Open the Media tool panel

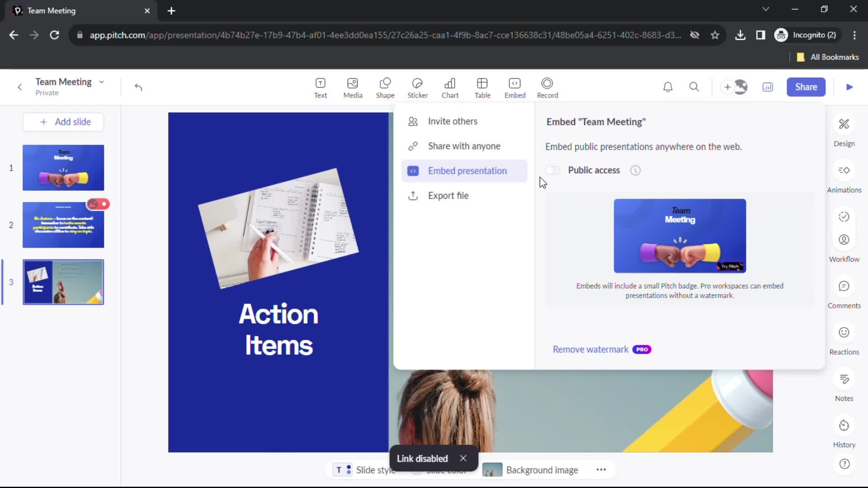352,87
